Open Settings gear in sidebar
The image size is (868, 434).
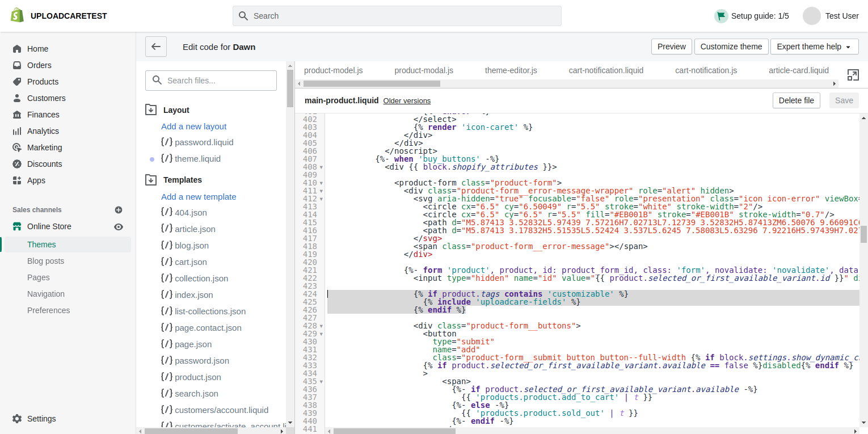pyautogui.click(x=17, y=419)
